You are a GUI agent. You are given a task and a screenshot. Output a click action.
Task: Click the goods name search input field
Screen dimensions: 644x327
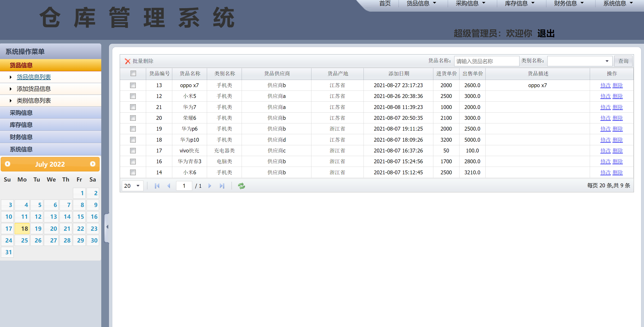click(x=487, y=61)
